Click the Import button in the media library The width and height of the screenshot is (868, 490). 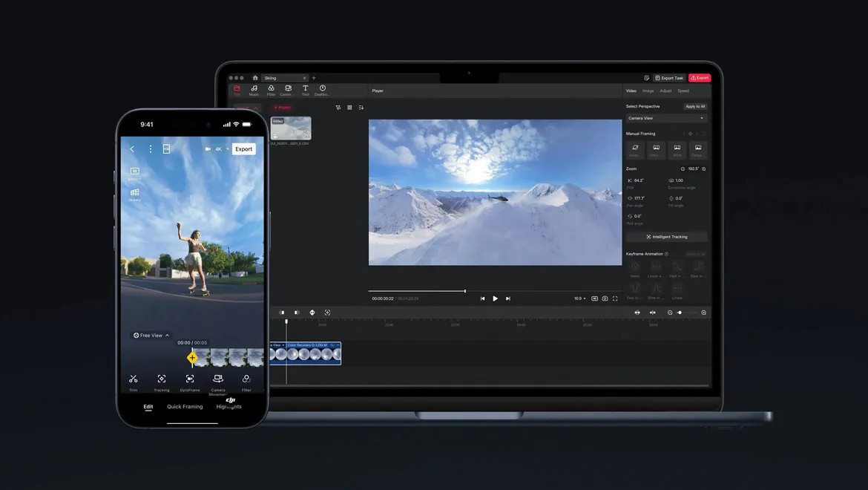click(283, 108)
